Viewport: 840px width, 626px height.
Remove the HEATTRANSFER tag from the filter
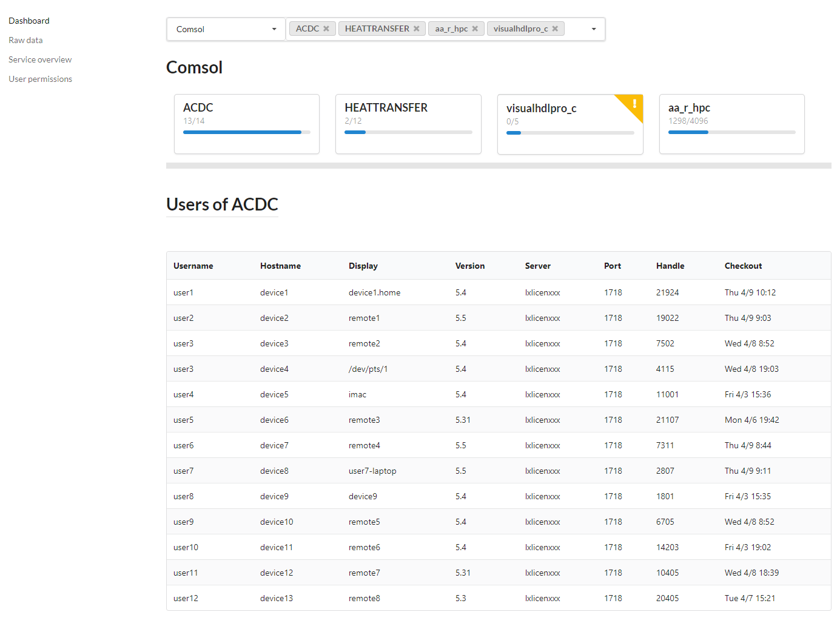coord(417,29)
